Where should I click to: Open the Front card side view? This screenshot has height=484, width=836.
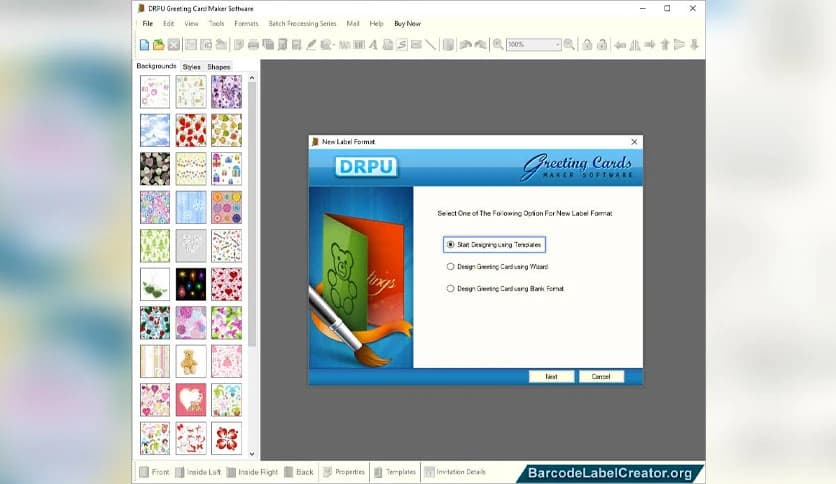point(155,472)
